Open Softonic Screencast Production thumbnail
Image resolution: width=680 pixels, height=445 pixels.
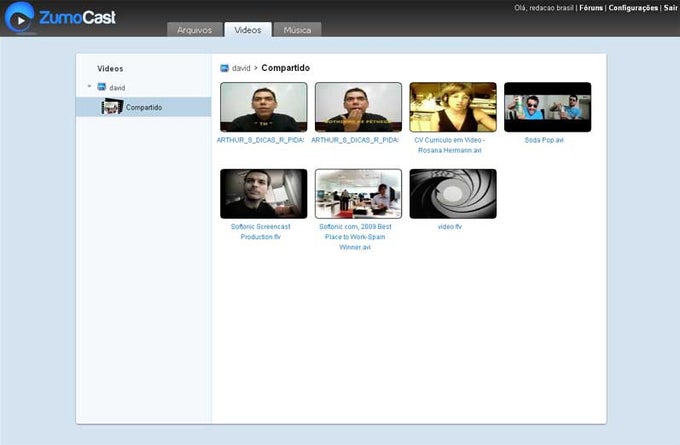pos(264,194)
